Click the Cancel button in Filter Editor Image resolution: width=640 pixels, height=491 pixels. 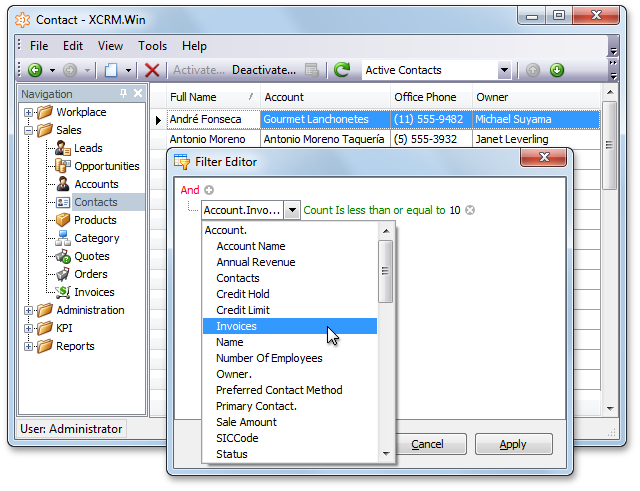click(x=427, y=444)
